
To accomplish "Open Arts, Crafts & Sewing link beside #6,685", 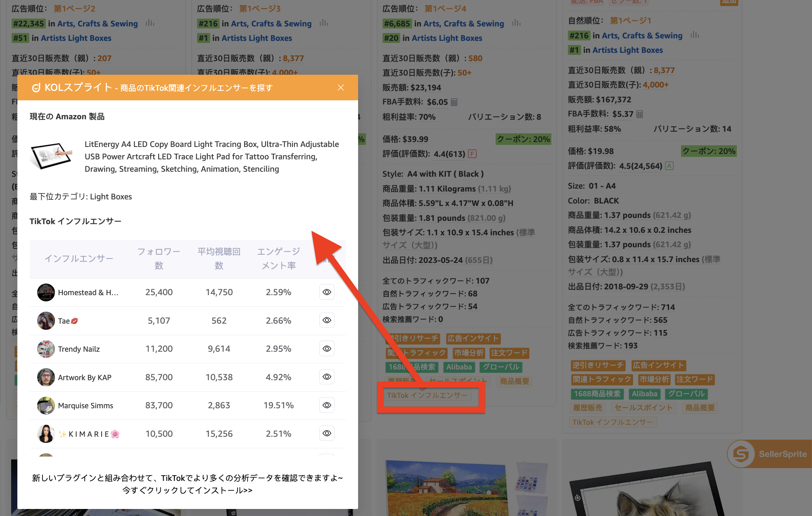I will coord(464,24).
